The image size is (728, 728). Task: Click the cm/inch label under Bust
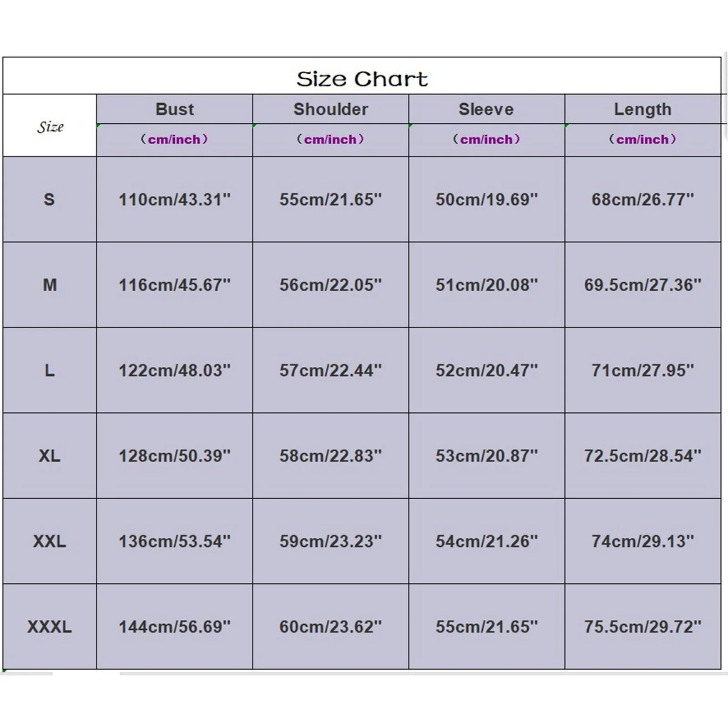pos(174,139)
